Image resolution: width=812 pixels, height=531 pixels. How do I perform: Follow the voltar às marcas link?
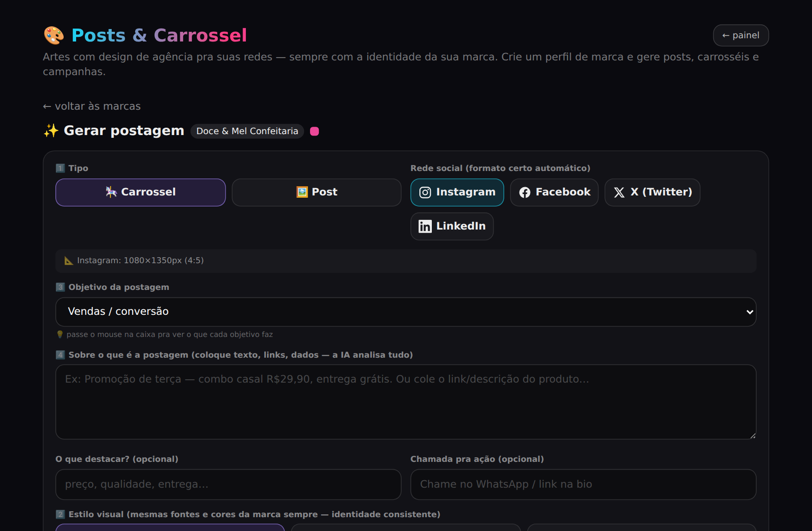click(92, 106)
